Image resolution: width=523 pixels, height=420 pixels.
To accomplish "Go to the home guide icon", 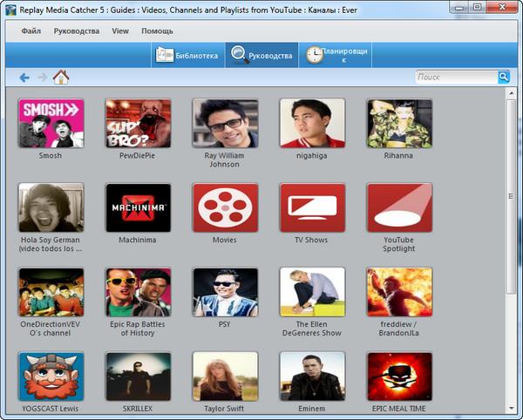I will (60, 78).
